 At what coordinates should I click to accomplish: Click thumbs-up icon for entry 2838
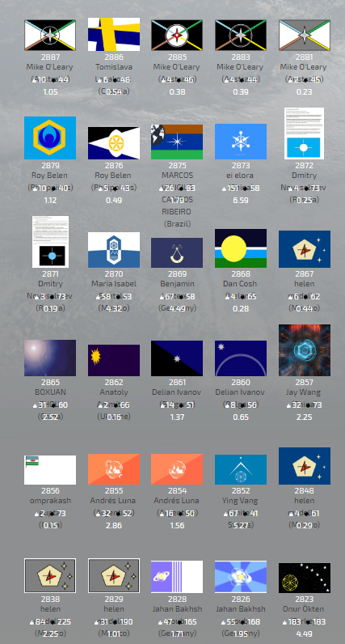pyautogui.click(x=32, y=622)
